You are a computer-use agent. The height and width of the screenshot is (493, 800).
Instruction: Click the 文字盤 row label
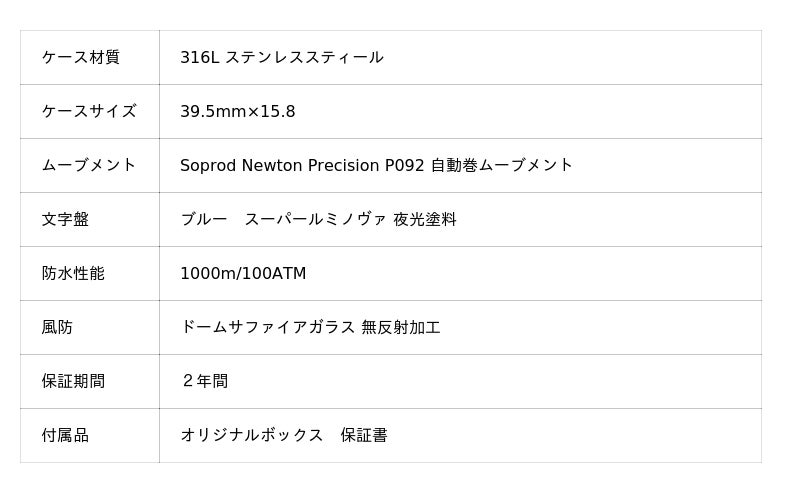[65, 220]
